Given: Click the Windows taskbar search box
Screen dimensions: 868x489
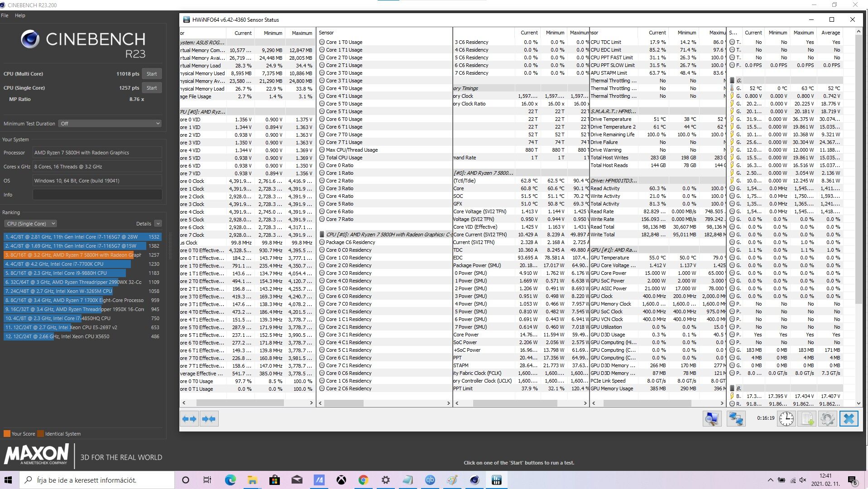Looking at the screenshot, I should (96, 480).
